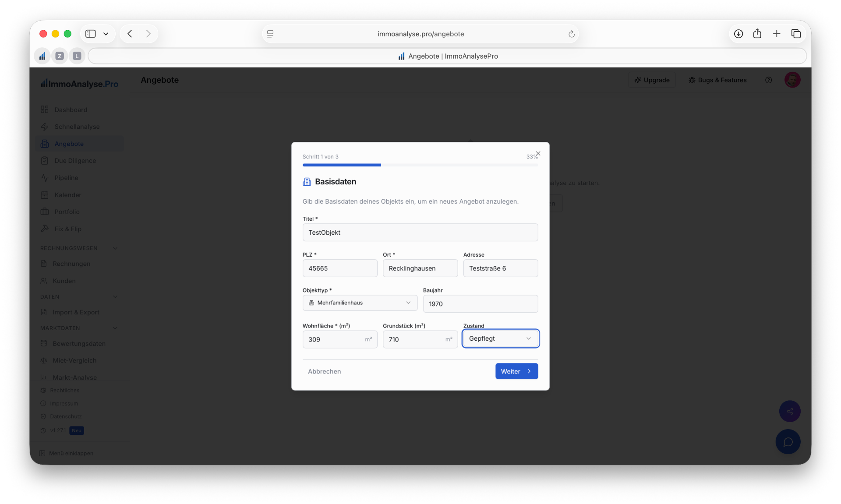Open the Impressum link
841x504 pixels.
pos(64,403)
